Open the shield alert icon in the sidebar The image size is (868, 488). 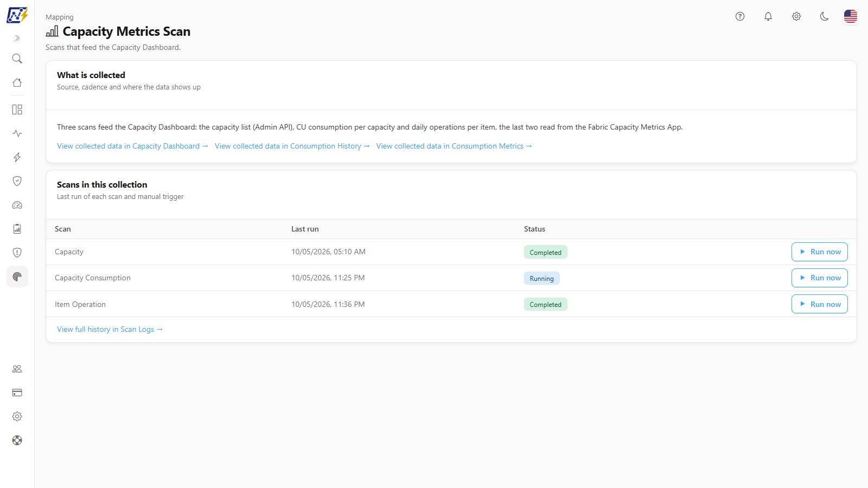(17, 253)
